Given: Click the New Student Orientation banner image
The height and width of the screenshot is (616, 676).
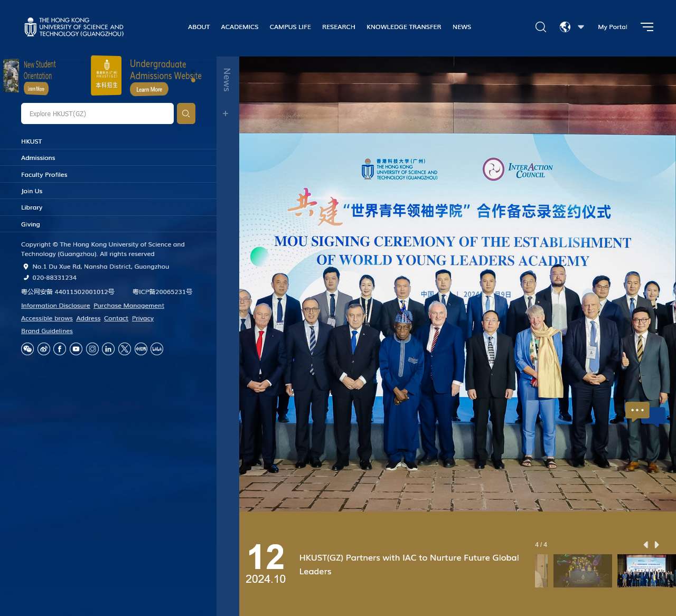Looking at the screenshot, I should 11,75.
